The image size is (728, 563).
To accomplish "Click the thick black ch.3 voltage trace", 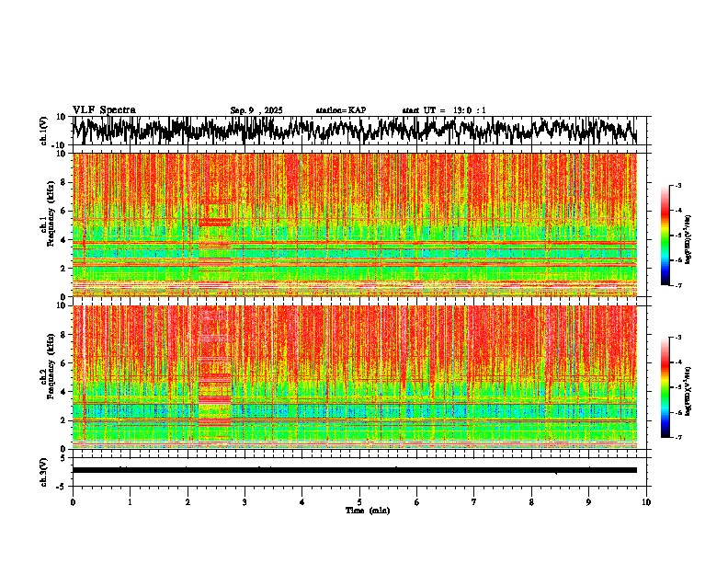I will 354,470.
